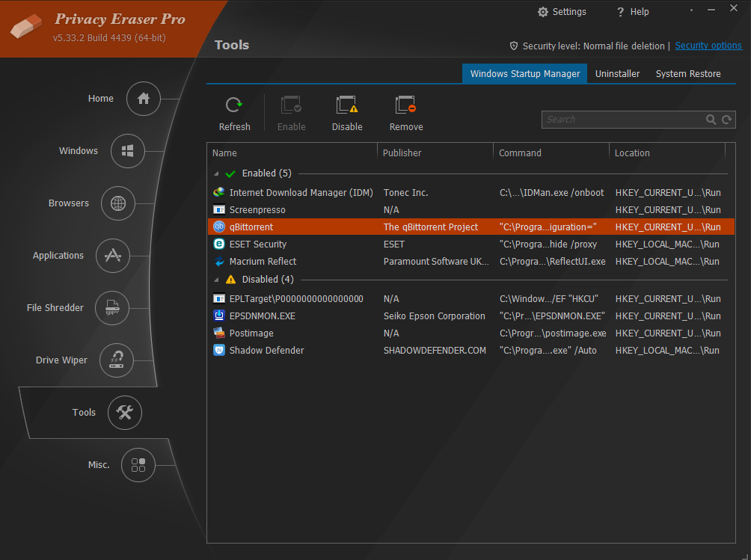Click the Seiko Epson Corporation cell

pos(434,316)
